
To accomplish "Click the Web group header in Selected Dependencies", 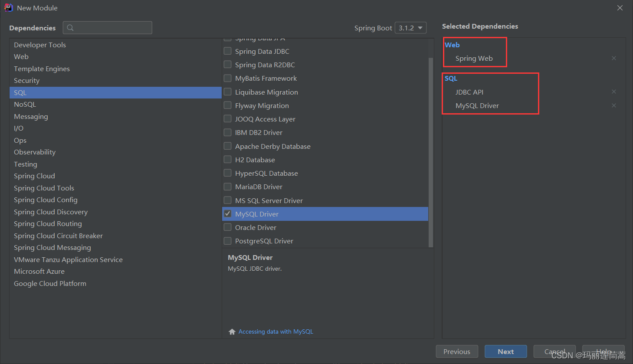I will (452, 45).
